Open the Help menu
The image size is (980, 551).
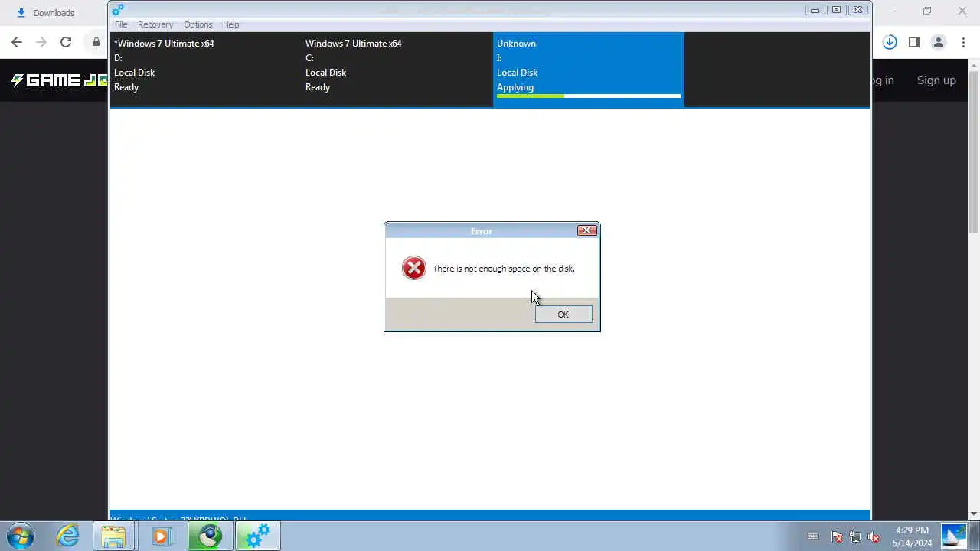click(230, 24)
